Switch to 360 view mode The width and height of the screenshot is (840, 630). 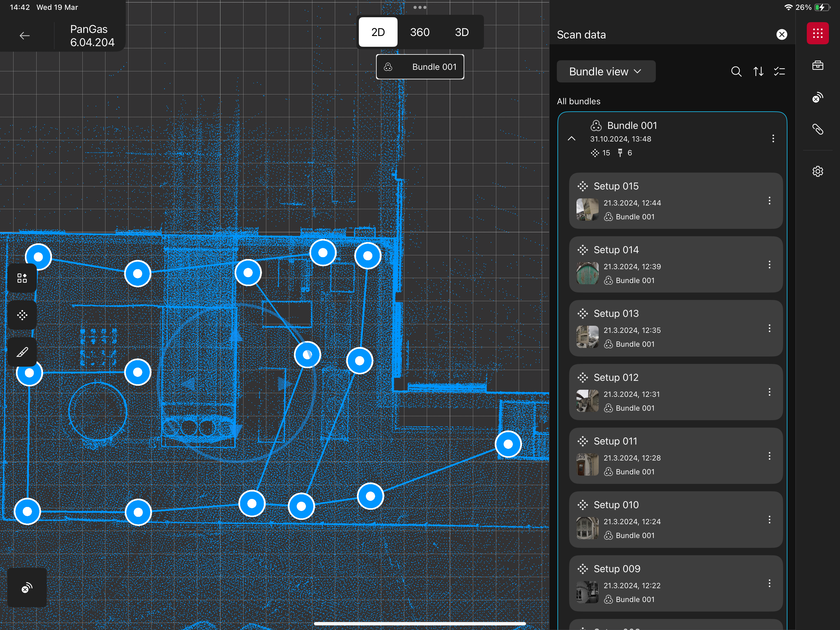point(420,32)
